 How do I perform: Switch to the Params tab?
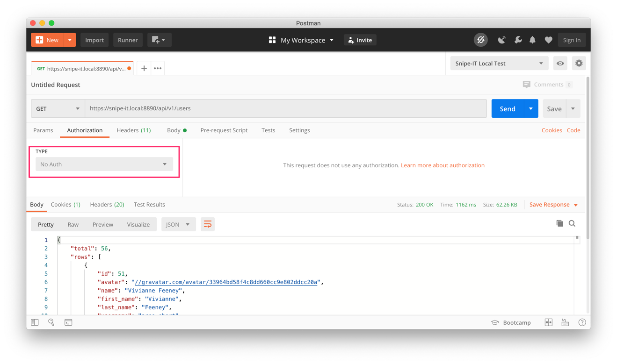[x=43, y=130]
